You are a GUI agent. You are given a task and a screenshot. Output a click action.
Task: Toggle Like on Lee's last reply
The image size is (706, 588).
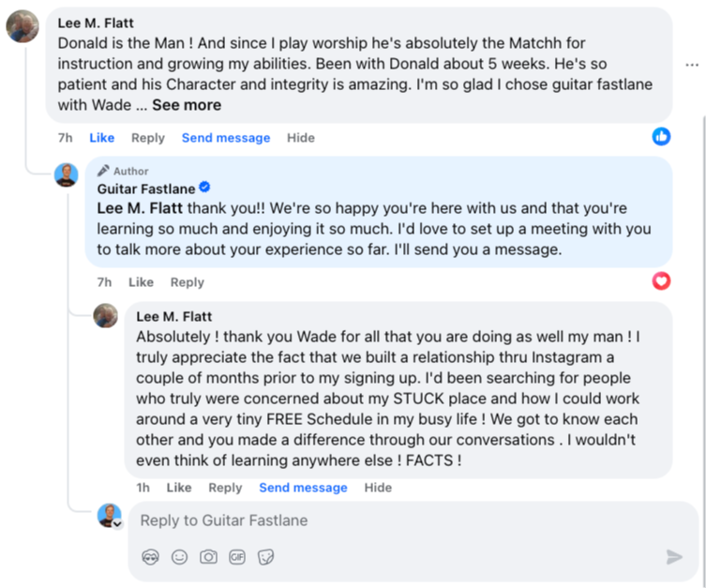point(179,488)
